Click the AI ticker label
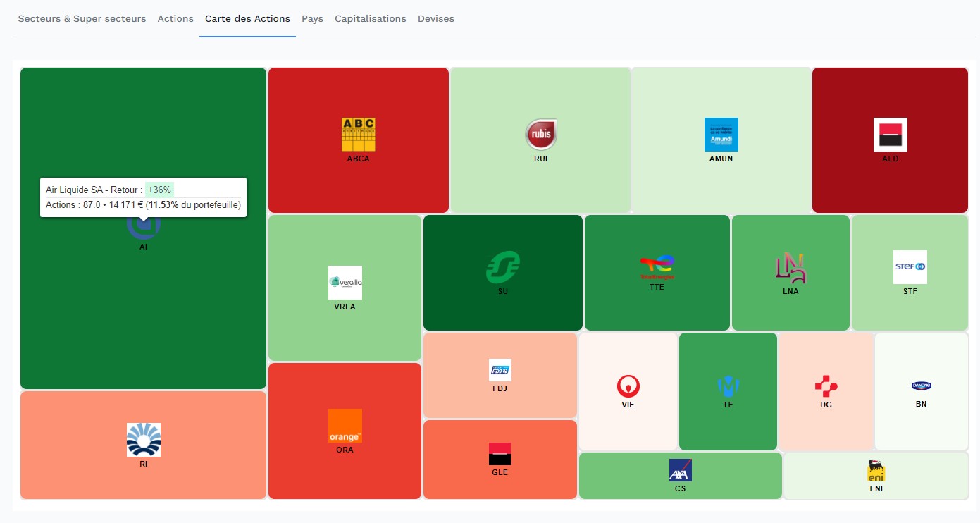The height and width of the screenshot is (523, 980). pos(144,247)
